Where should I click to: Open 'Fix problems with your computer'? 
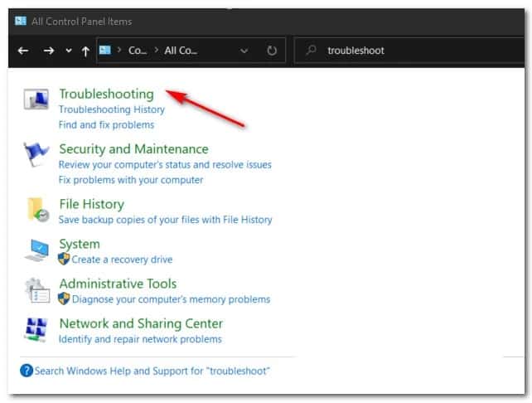pos(131,180)
